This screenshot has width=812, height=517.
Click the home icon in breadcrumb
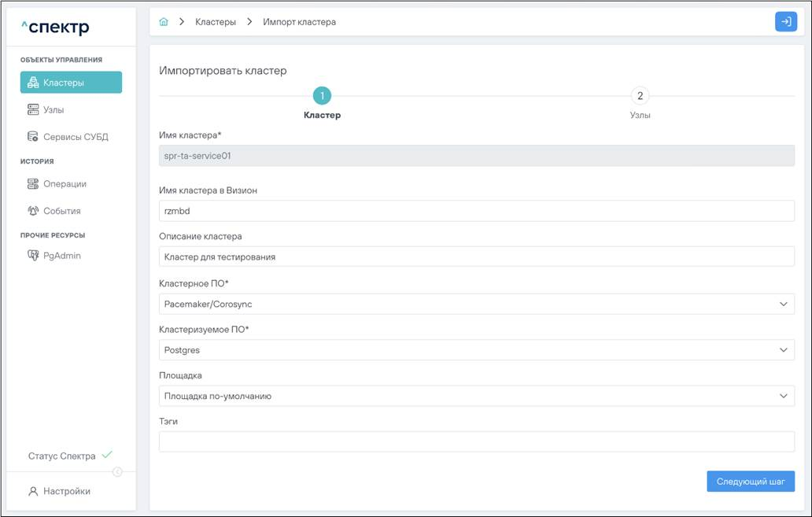164,22
